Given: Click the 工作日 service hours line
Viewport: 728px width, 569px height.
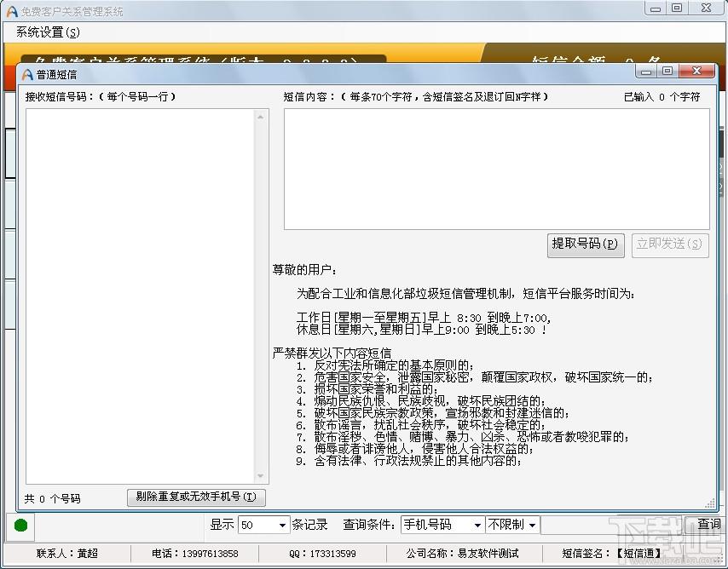Looking at the screenshot, I should coord(424,318).
